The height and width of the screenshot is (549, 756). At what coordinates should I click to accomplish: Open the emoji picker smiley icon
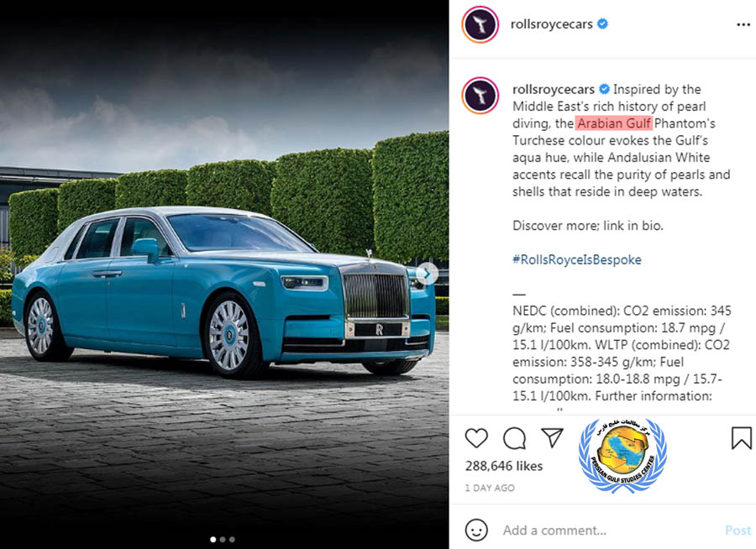pyautogui.click(x=476, y=531)
